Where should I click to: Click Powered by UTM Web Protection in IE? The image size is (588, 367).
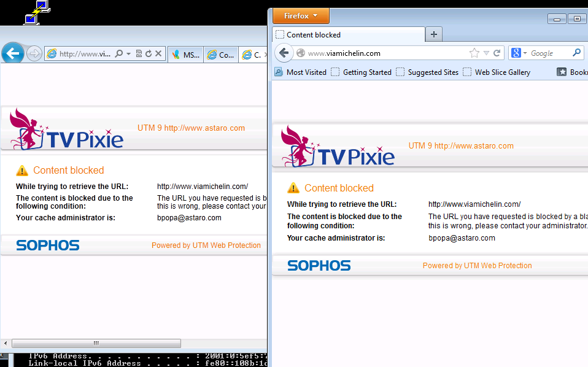pyautogui.click(x=206, y=245)
